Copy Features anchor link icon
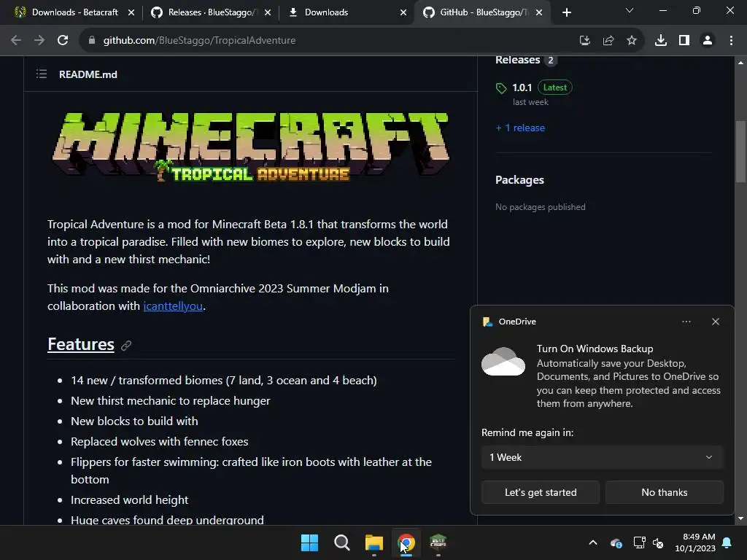 coord(126,345)
